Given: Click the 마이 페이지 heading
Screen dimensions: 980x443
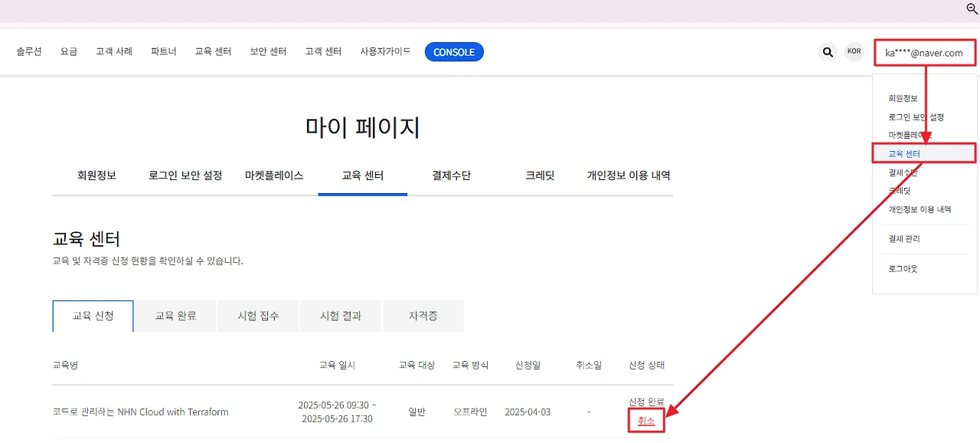Looking at the screenshot, I should coord(363,127).
